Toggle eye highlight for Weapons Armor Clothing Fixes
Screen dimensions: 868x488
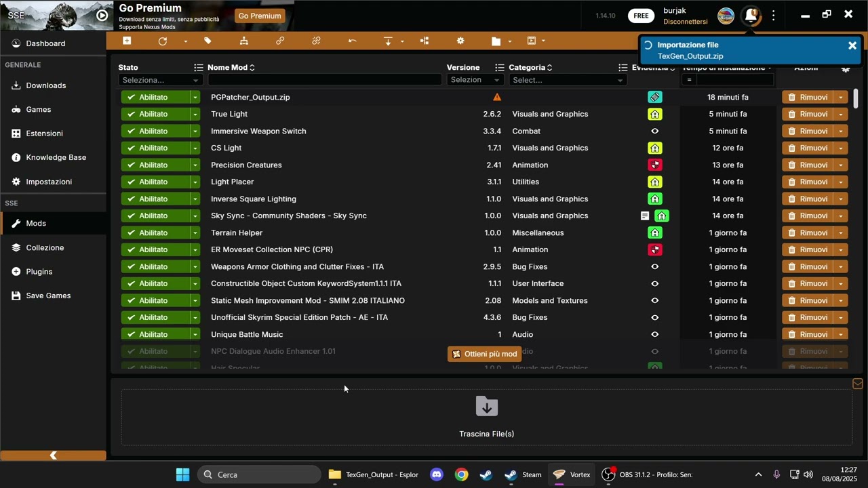click(x=654, y=266)
